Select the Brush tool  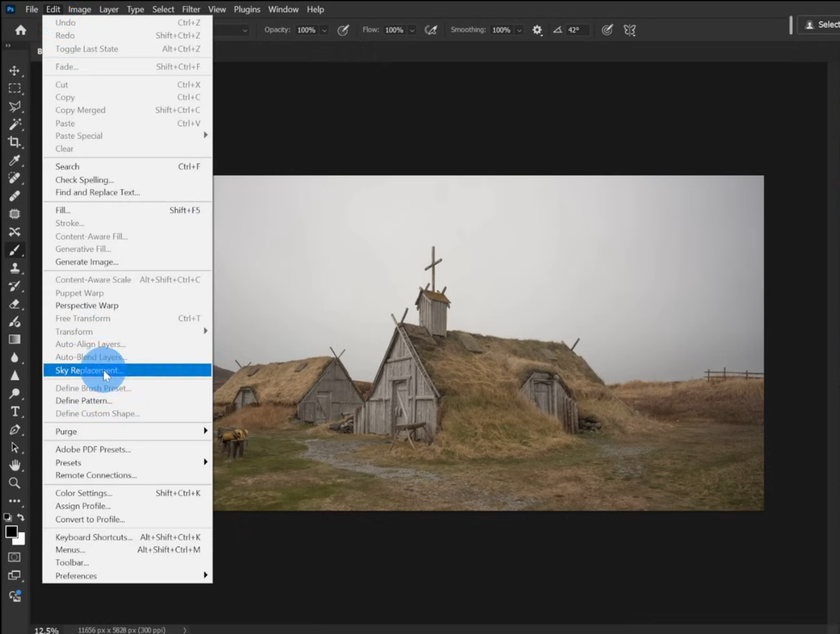click(14, 251)
